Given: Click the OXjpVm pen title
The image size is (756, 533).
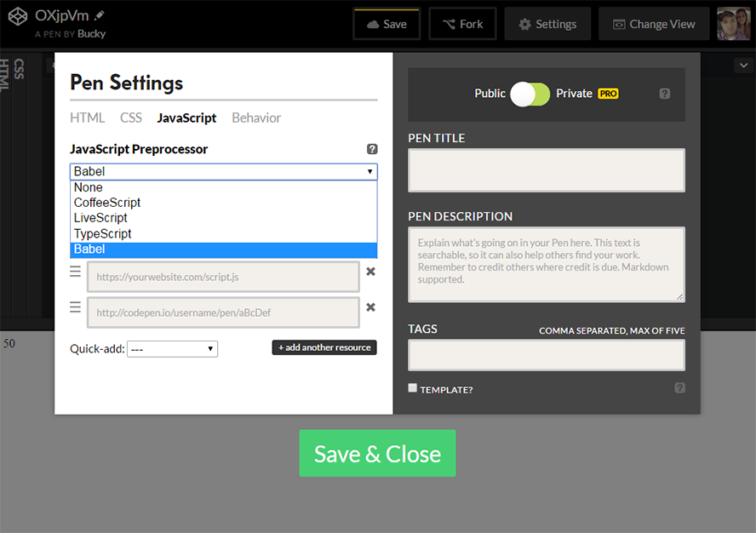Looking at the screenshot, I should [61, 15].
